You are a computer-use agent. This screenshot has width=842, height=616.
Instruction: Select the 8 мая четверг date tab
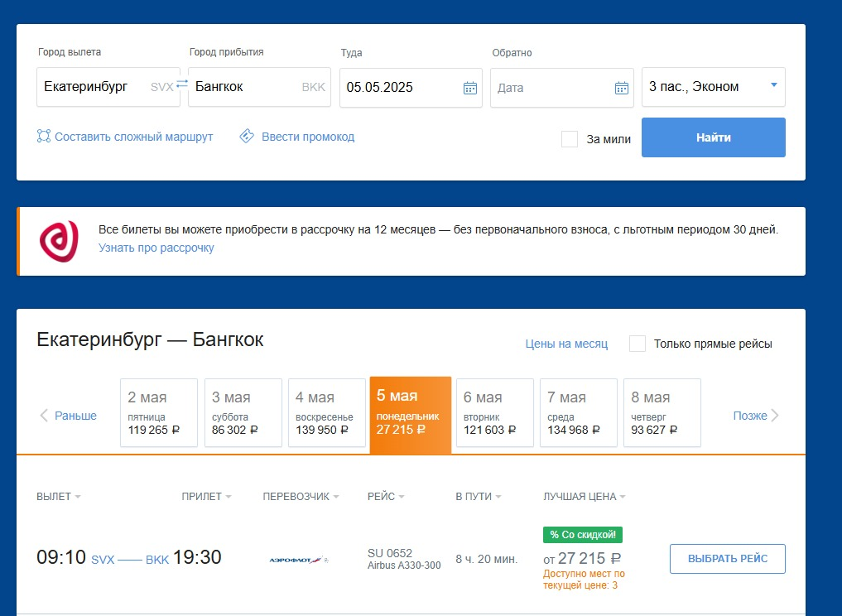point(662,412)
